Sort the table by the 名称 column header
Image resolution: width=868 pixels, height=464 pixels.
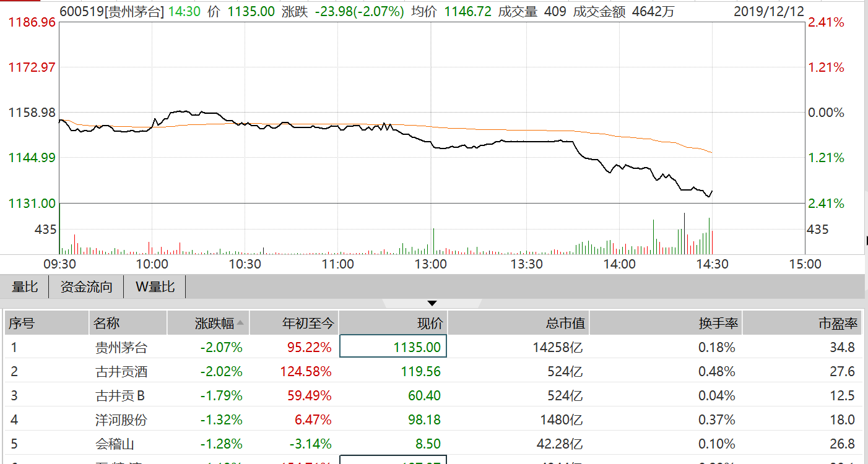coord(128,323)
